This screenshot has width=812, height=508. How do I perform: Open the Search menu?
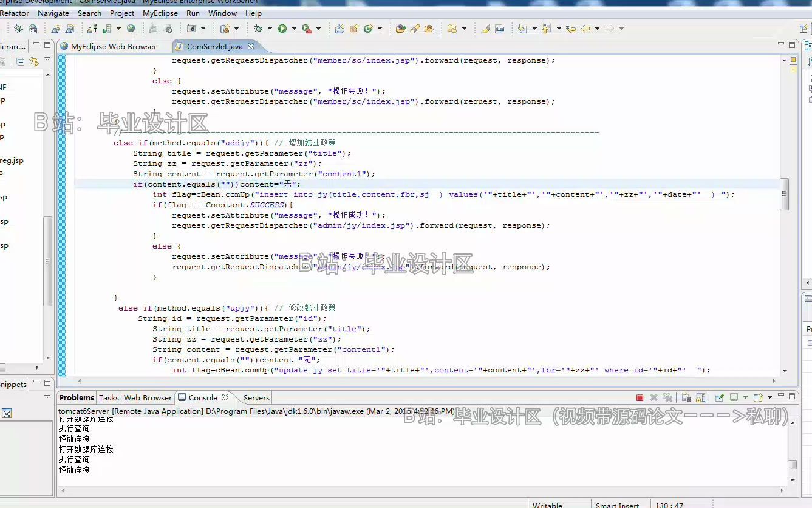[89, 13]
